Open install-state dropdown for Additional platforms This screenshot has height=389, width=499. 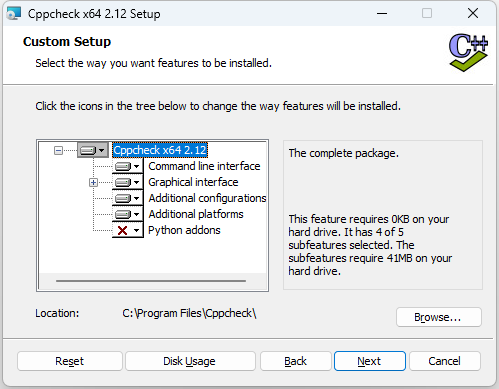coord(127,214)
